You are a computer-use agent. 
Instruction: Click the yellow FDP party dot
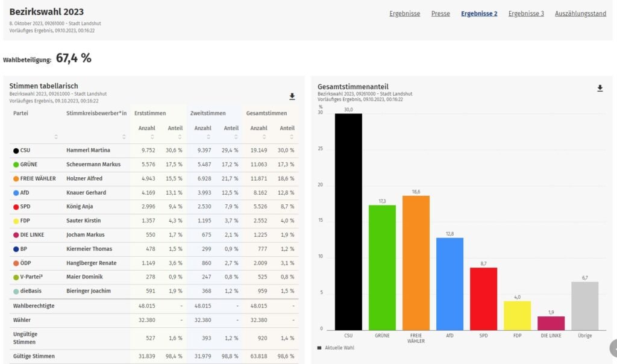tap(16, 221)
